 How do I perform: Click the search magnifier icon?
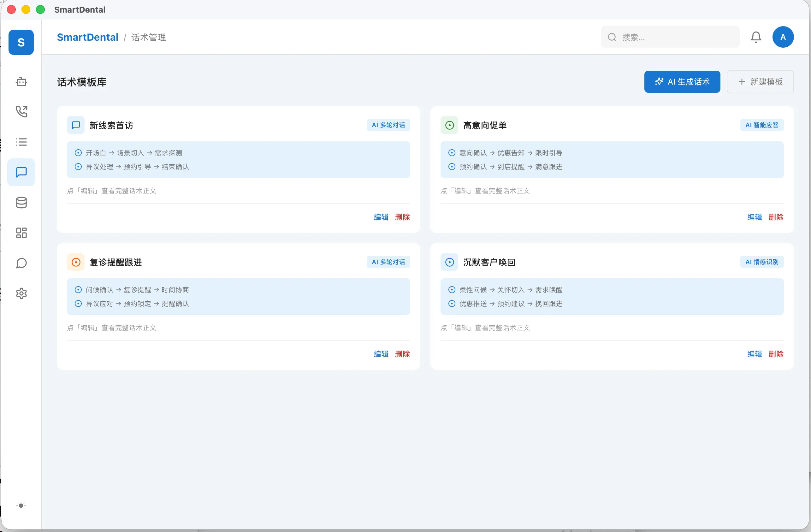[x=612, y=37]
